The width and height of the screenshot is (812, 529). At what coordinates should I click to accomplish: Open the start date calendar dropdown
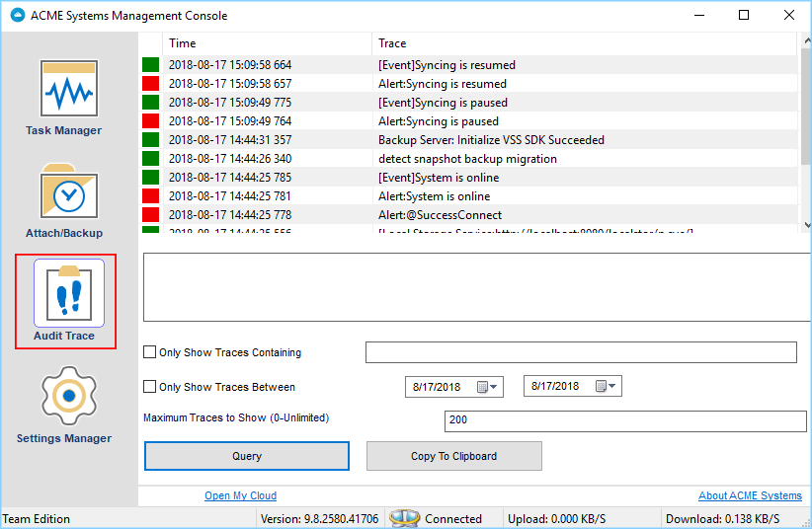pos(487,387)
